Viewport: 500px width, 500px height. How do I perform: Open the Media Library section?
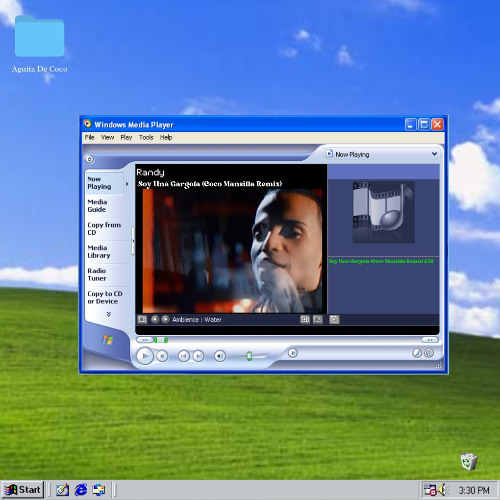pyautogui.click(x=99, y=252)
